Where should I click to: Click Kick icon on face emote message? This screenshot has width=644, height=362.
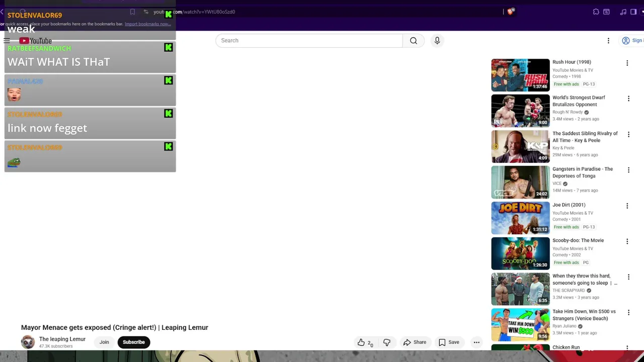point(169,80)
